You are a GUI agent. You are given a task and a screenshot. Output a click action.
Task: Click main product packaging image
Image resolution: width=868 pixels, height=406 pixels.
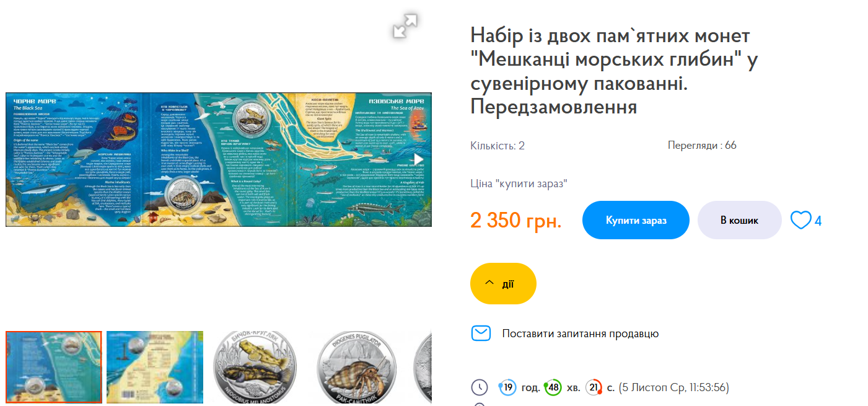219,160
